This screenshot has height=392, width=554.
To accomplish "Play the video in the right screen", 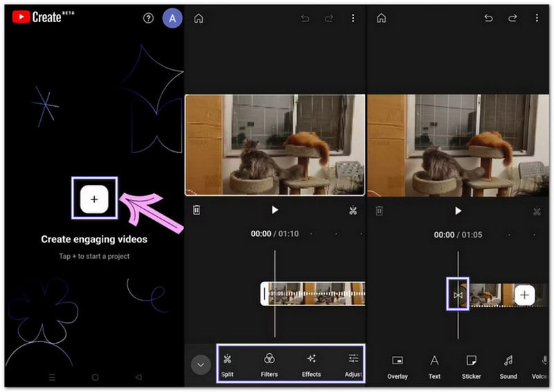I will pyautogui.click(x=458, y=211).
